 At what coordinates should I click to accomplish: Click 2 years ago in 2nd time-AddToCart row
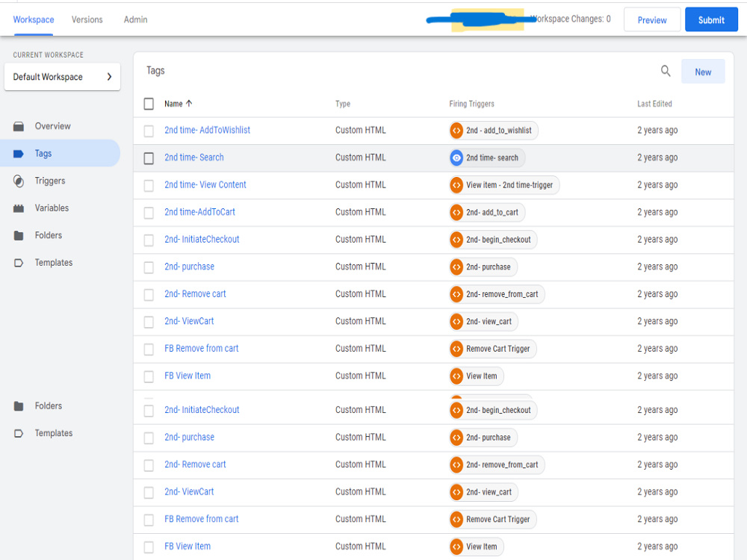[657, 212]
